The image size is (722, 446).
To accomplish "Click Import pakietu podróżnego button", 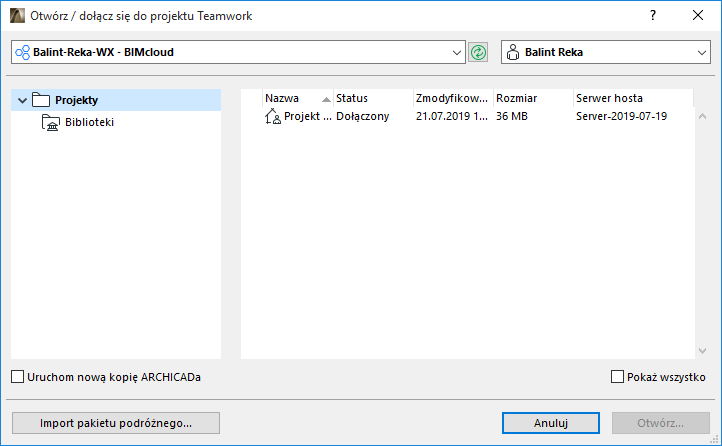I will [x=116, y=423].
